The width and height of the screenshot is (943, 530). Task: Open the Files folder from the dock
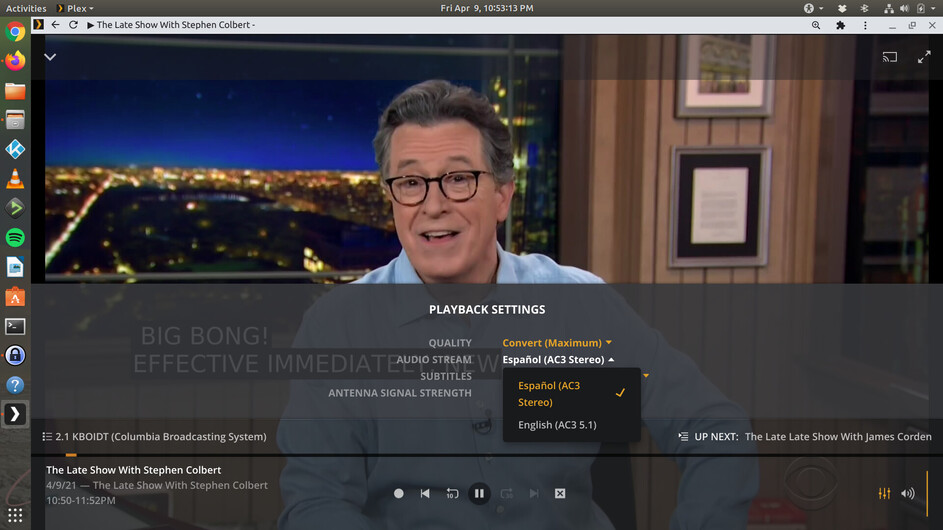(x=15, y=90)
